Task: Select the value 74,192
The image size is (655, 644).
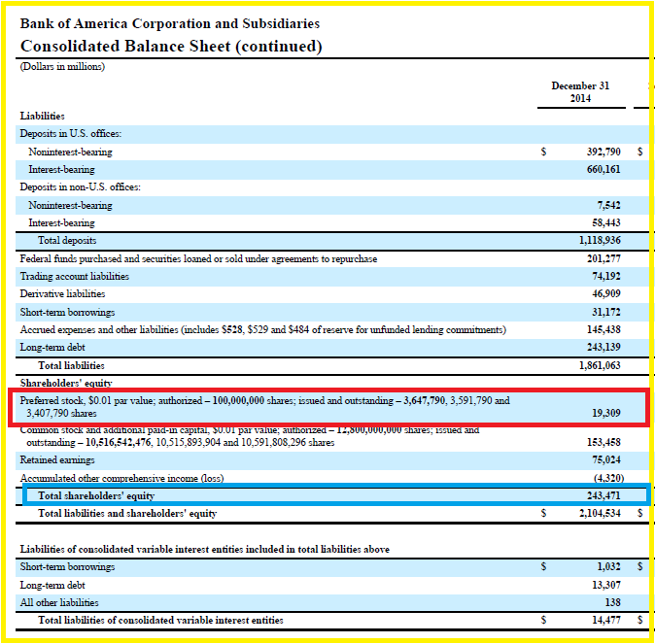Action: 606,276
